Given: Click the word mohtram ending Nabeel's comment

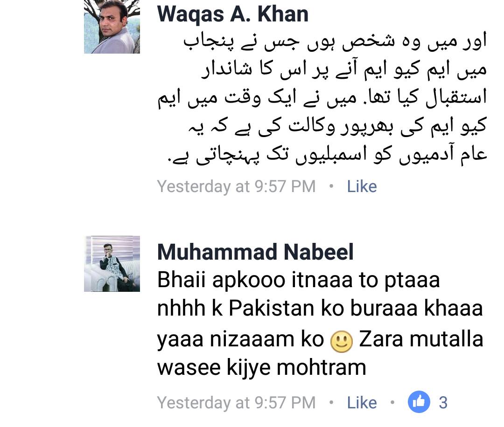Looking at the screenshot, I should click(322, 368).
